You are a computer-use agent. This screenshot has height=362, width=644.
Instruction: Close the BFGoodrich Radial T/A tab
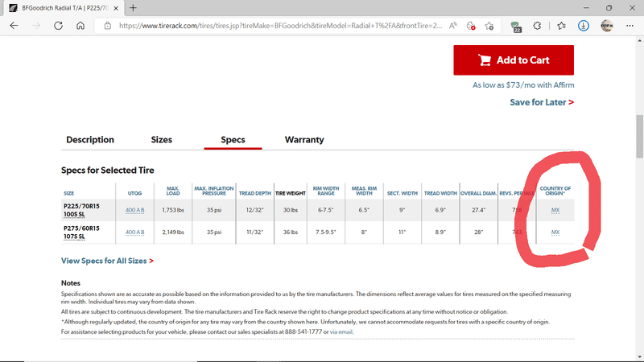click(x=116, y=8)
